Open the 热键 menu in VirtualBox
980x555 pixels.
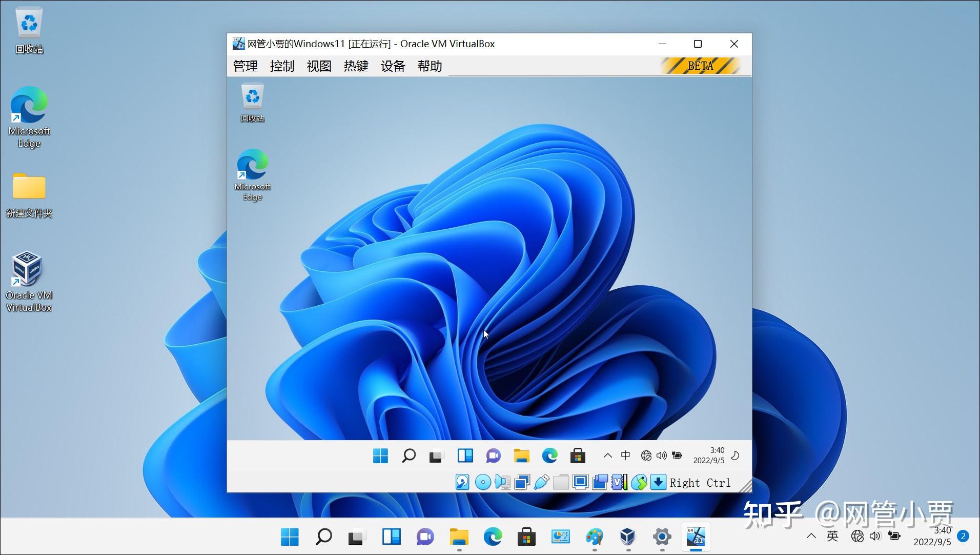(x=356, y=66)
